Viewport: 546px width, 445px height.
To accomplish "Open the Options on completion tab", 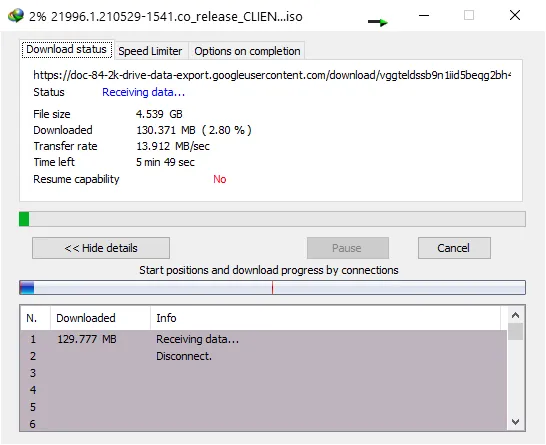I will 247,51.
